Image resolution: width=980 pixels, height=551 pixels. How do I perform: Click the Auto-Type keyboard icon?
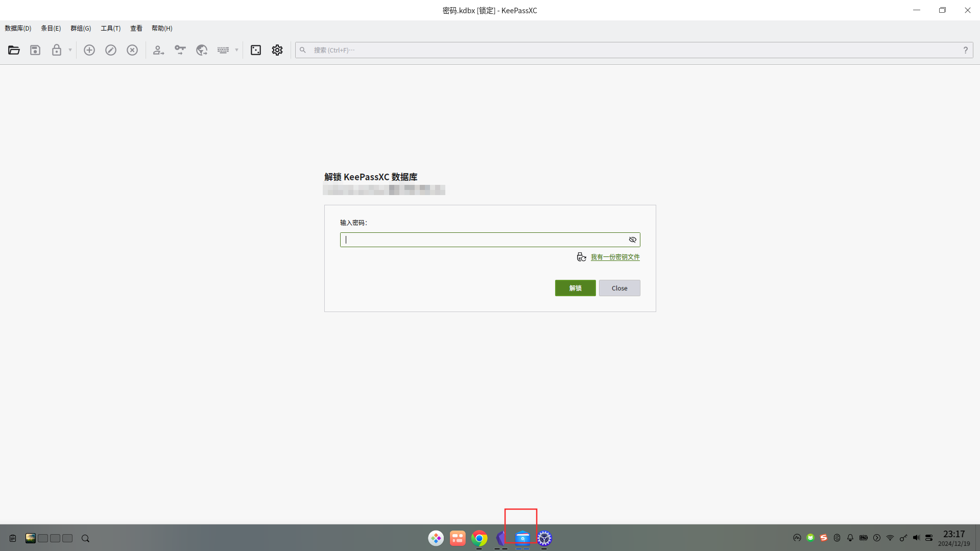pos(223,50)
